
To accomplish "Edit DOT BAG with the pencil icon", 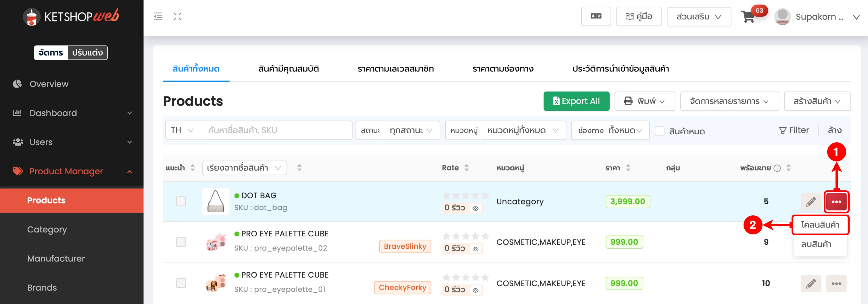I will (811, 202).
